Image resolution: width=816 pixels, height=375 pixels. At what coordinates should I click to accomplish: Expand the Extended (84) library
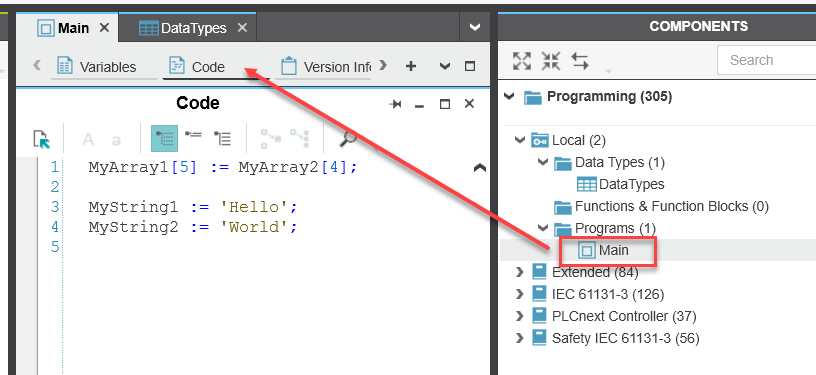[x=519, y=271]
